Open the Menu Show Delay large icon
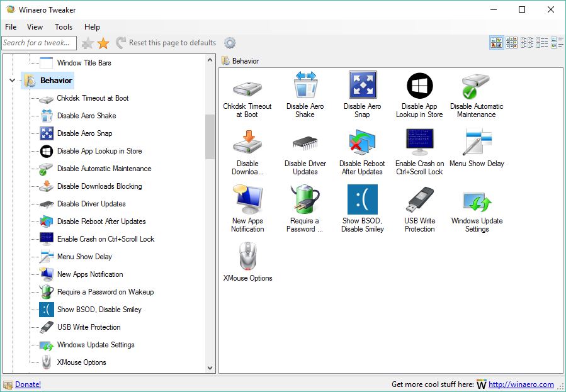566x392 pixels. click(477, 142)
